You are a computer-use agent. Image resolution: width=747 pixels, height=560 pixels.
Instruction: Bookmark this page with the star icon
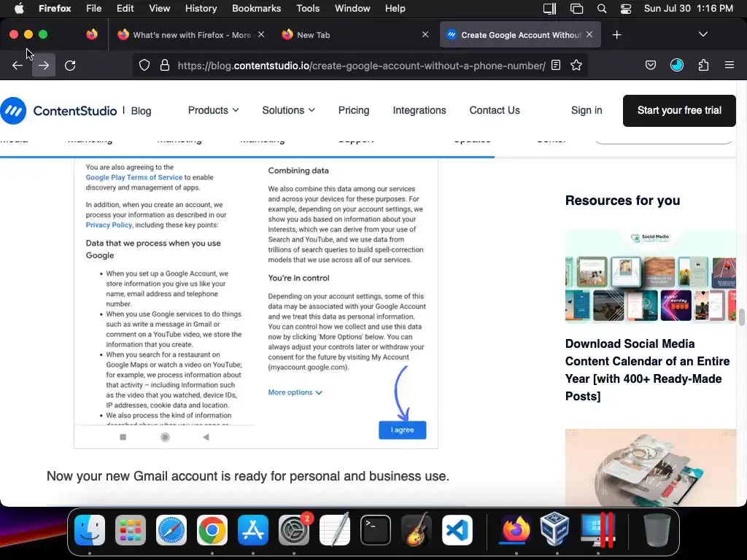click(x=576, y=65)
